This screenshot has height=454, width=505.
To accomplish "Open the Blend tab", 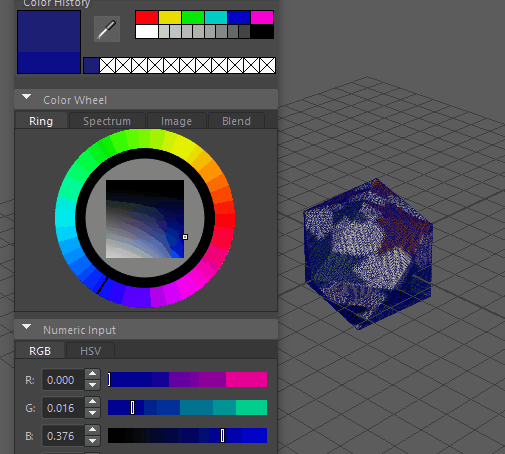I will [236, 121].
